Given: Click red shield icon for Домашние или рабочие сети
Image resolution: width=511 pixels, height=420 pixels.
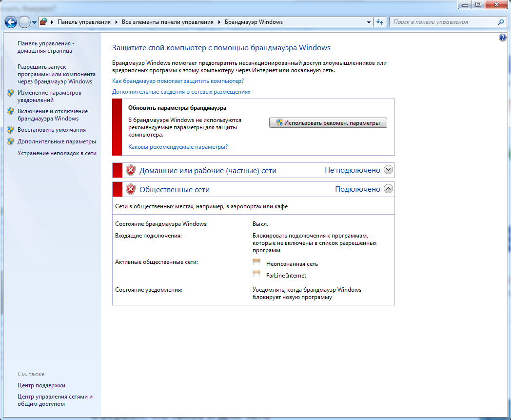Looking at the screenshot, I should tap(131, 170).
